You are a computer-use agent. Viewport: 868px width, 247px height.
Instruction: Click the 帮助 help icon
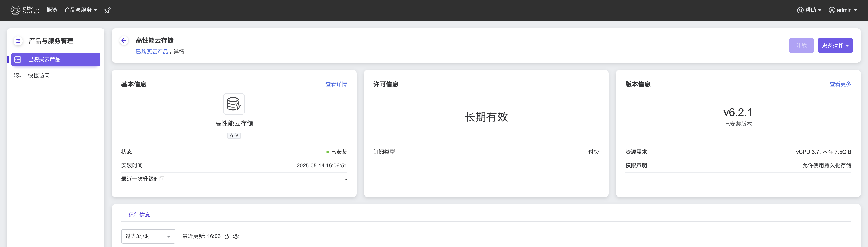pyautogui.click(x=800, y=10)
